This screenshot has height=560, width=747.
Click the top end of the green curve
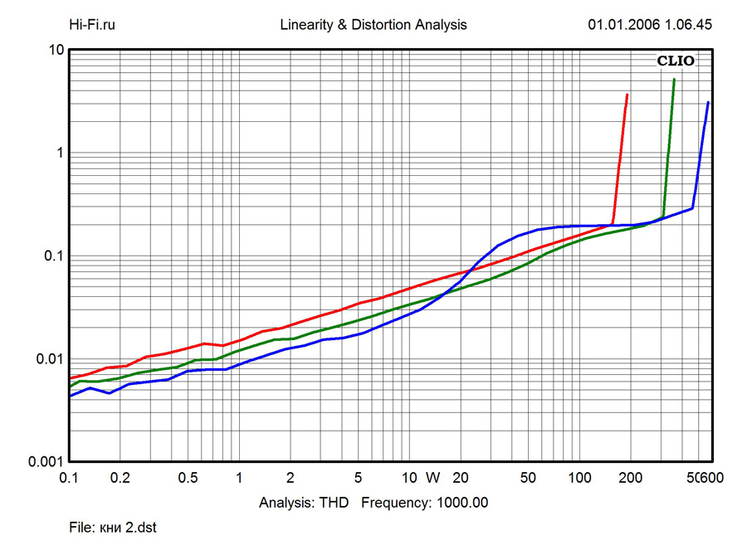[x=674, y=81]
